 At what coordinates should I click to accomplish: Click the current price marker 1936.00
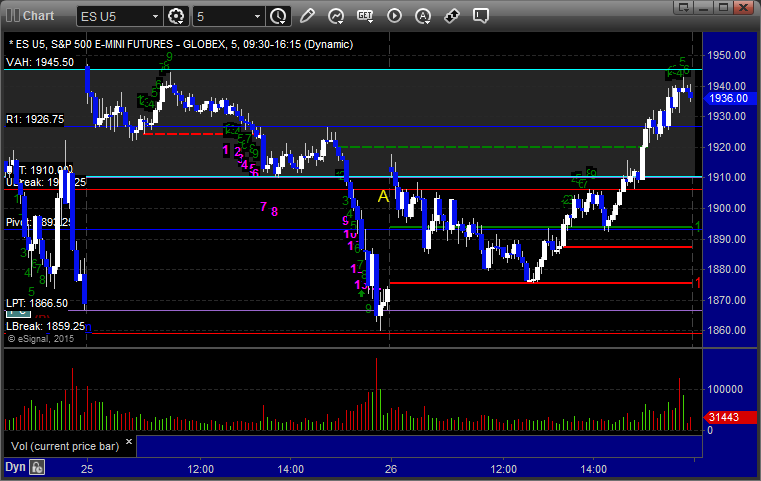click(729, 99)
